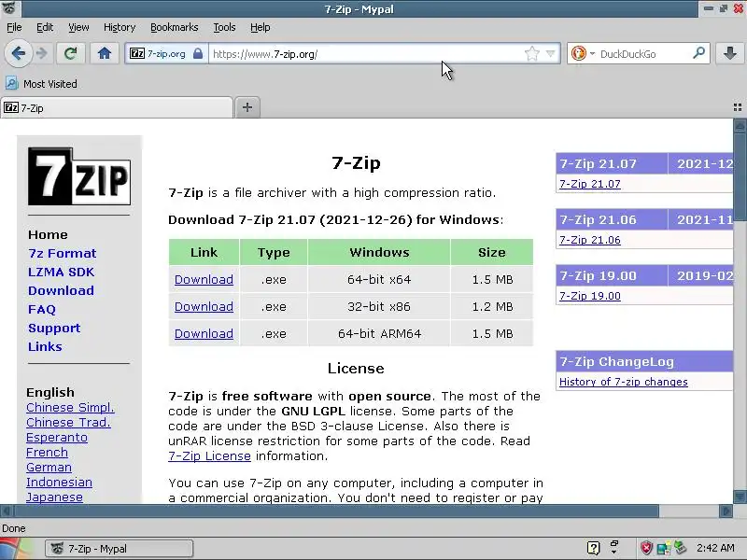Open History of 7-zip changes link
The width and height of the screenshot is (747, 560).
(x=624, y=382)
